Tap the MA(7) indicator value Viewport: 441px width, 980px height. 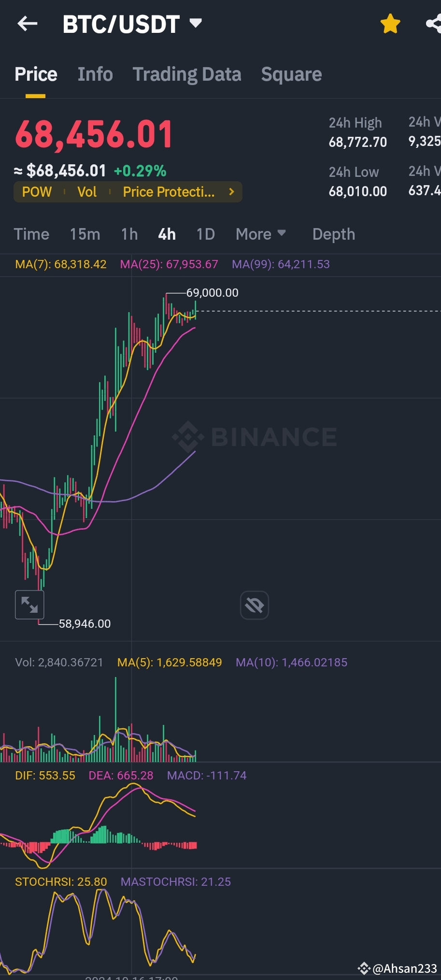61,264
